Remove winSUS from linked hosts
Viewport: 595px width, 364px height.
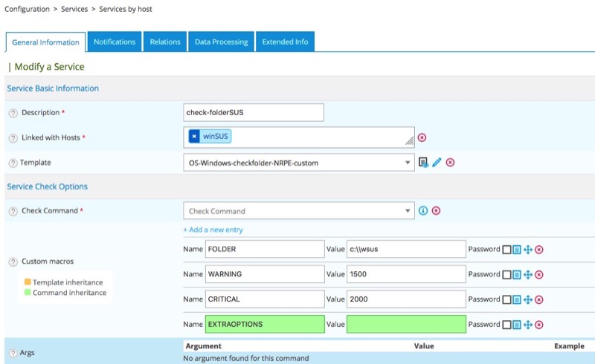(x=194, y=137)
